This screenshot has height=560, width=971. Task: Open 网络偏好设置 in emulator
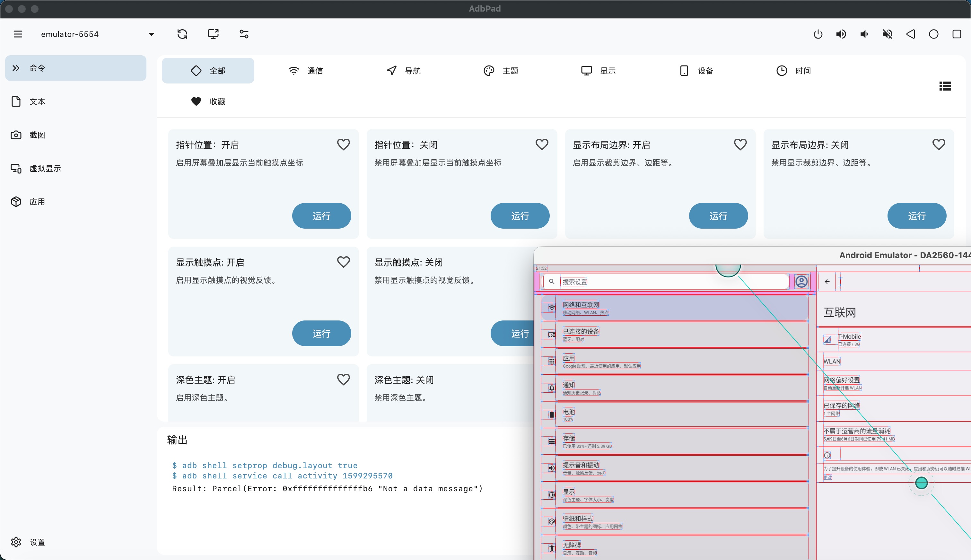tap(894, 383)
